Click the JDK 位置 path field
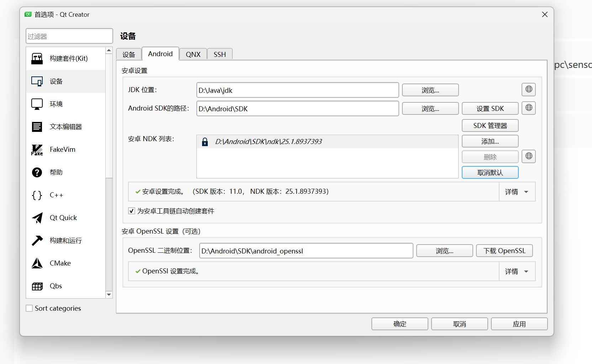The height and width of the screenshot is (364, 592). click(298, 90)
